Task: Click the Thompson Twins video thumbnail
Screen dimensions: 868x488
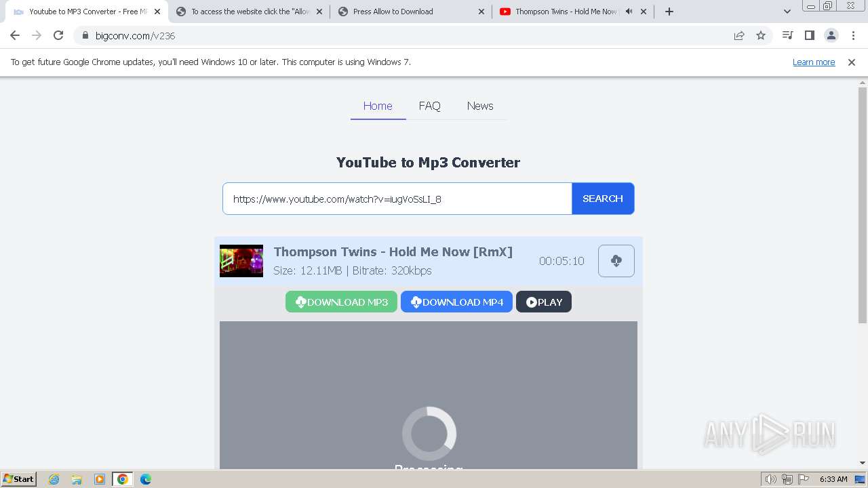Action: (x=241, y=261)
